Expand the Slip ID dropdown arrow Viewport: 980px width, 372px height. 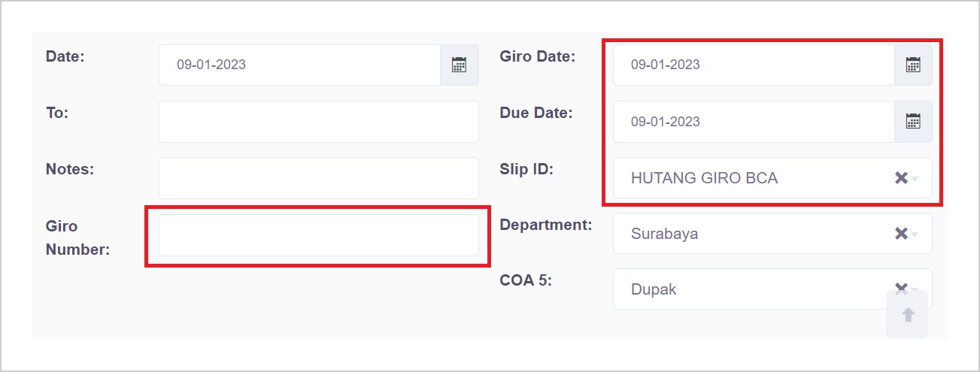[915, 179]
